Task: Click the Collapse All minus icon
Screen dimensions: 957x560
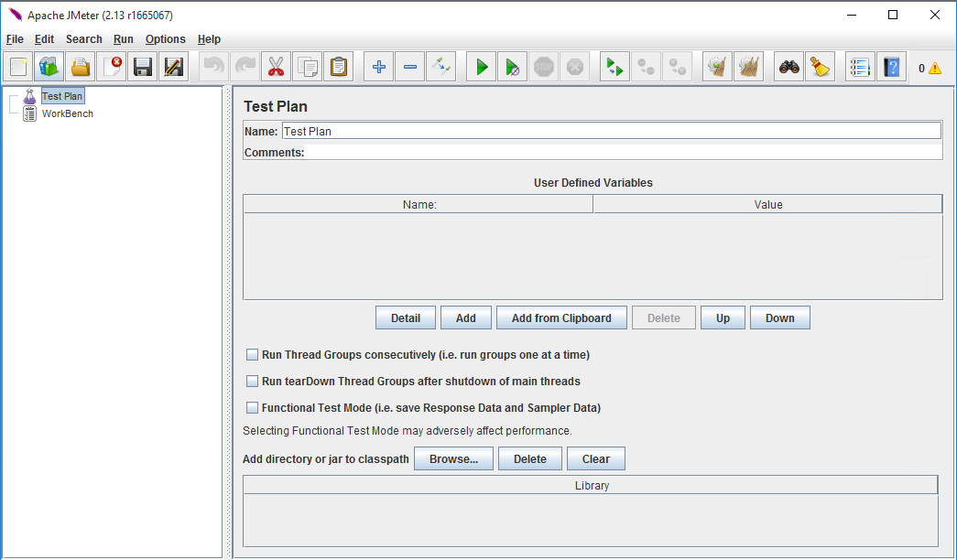Action: coord(410,67)
